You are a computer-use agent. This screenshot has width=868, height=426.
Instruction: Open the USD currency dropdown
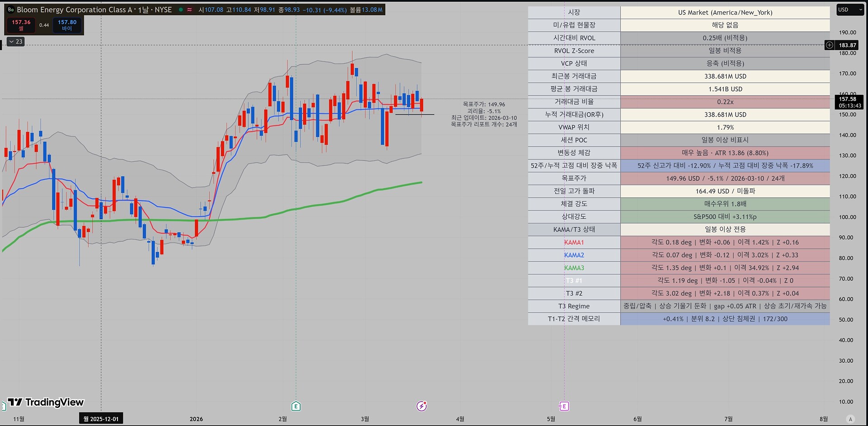tap(850, 9)
